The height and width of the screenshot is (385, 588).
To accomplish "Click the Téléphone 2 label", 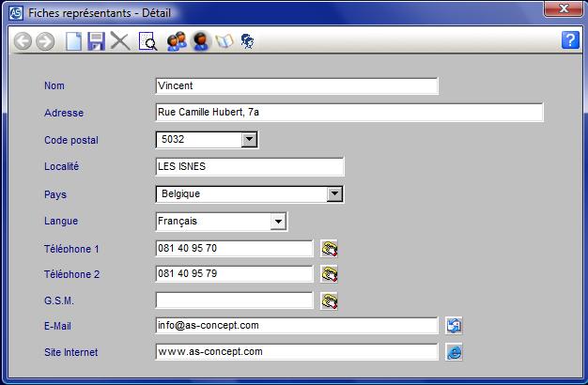I will point(72,274).
